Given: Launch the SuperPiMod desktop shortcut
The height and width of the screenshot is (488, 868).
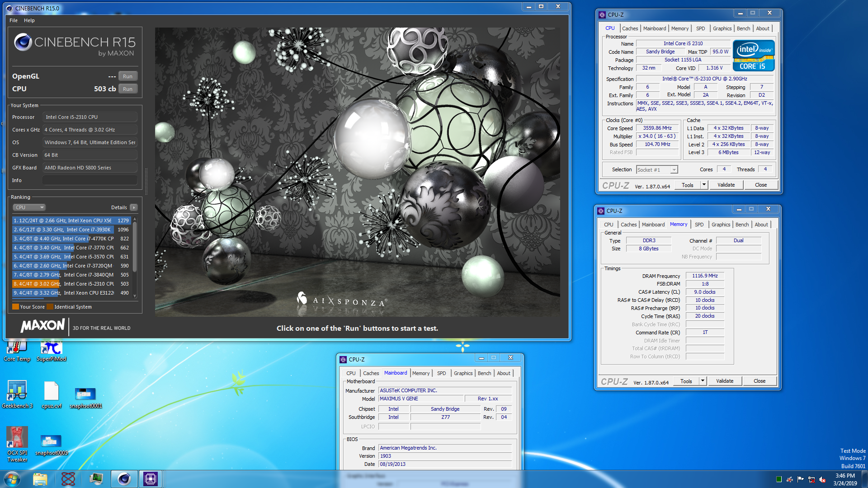Looking at the screenshot, I should 51,351.
